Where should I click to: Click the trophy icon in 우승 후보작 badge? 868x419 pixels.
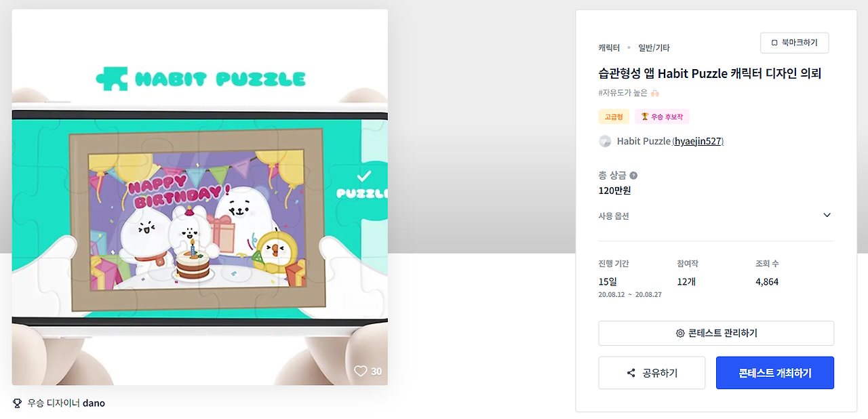coord(644,117)
